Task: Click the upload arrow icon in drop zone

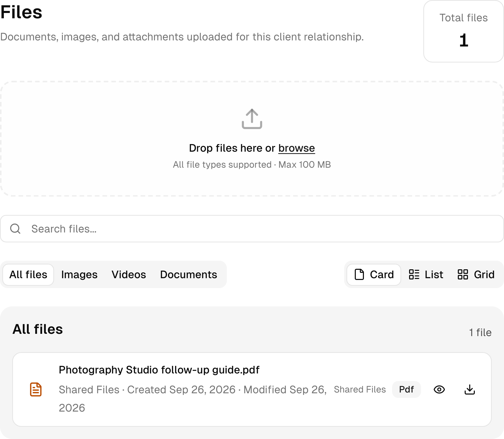Action: tap(252, 119)
